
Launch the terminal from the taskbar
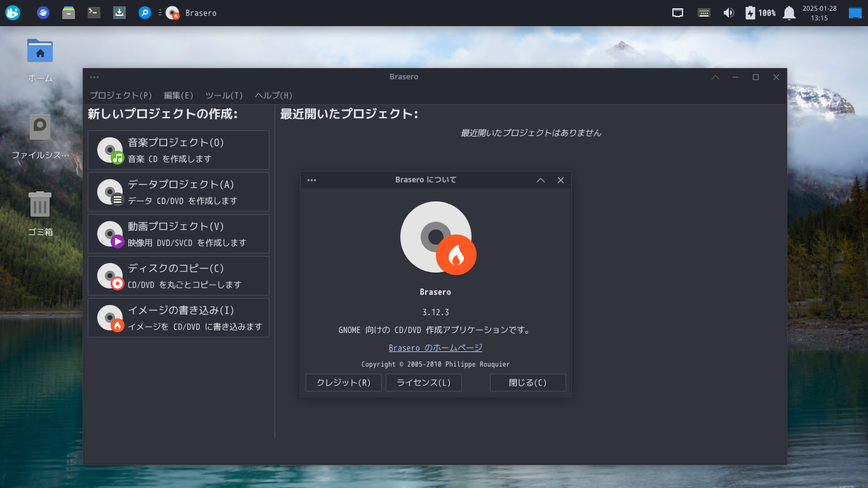pos(93,12)
